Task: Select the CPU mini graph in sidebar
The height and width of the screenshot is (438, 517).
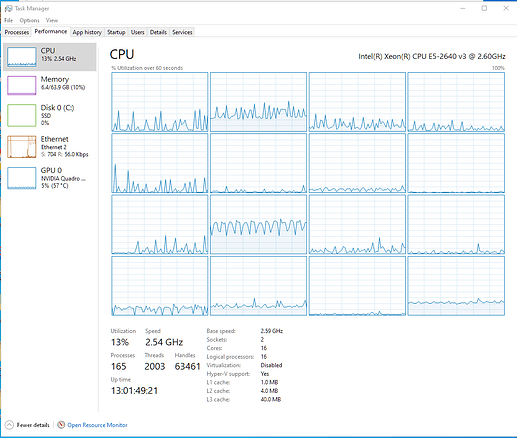Action: click(x=22, y=57)
